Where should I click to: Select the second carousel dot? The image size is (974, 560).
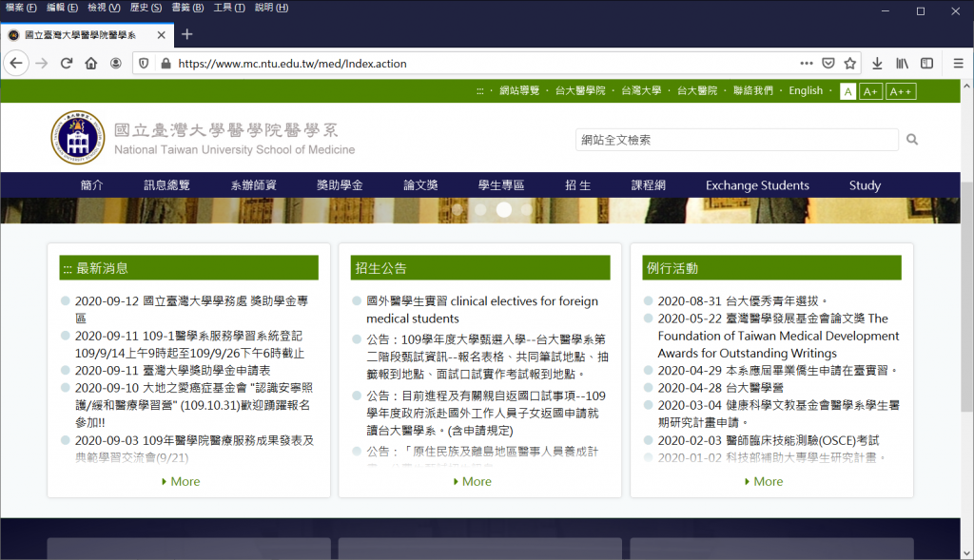click(x=480, y=210)
